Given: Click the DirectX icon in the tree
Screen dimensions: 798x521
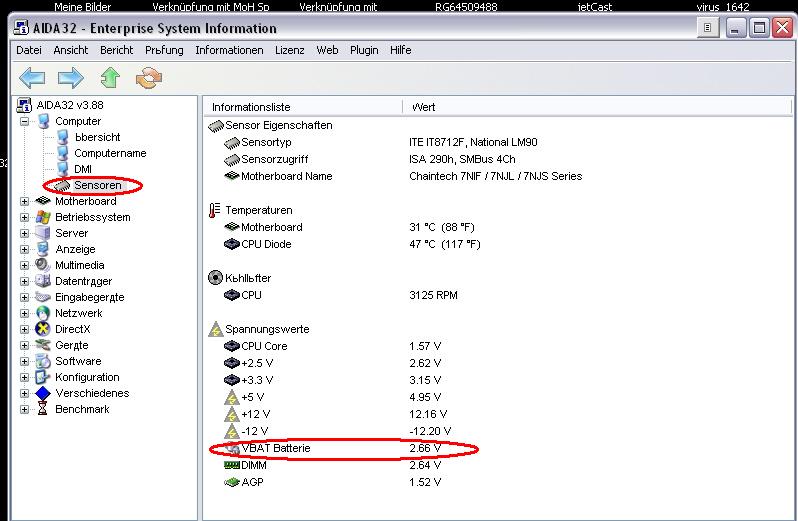Looking at the screenshot, I should pyautogui.click(x=43, y=329).
